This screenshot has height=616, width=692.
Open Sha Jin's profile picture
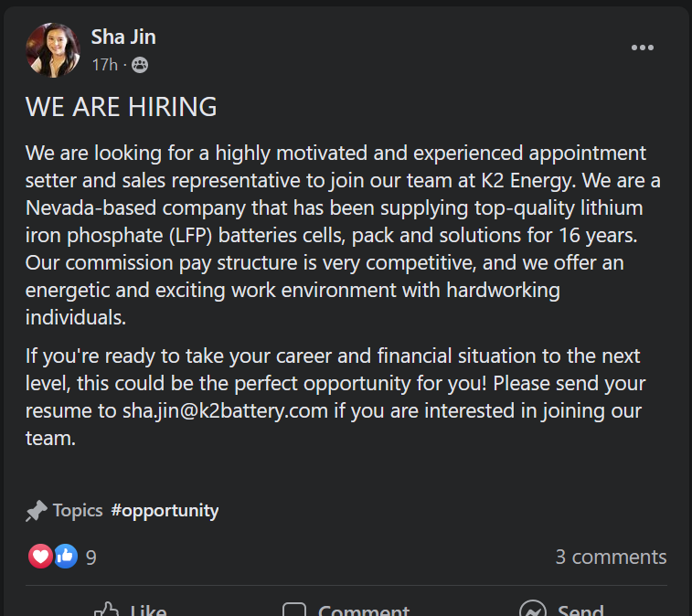(x=53, y=50)
